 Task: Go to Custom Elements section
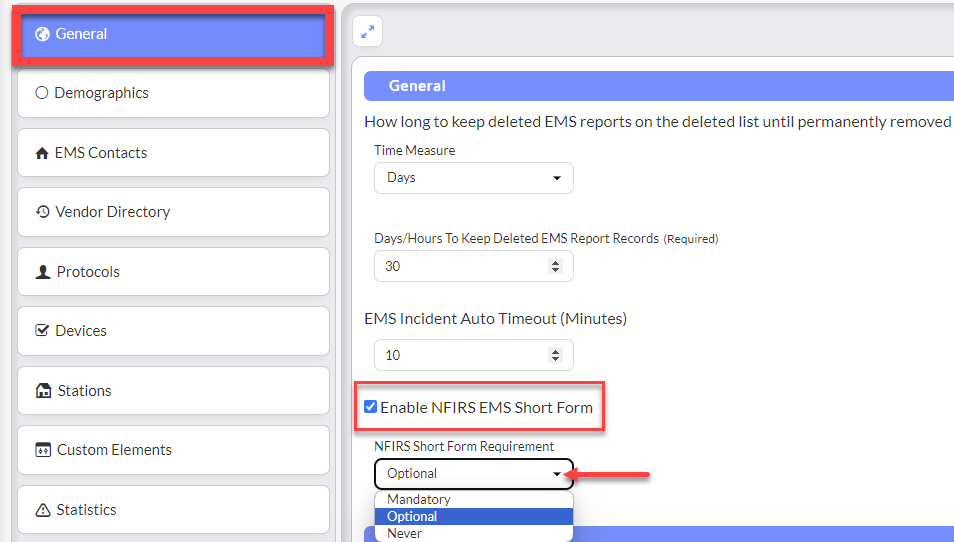point(173,450)
